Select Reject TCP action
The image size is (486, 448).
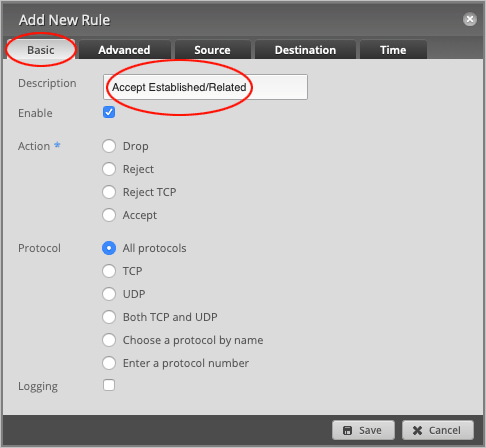pos(109,192)
